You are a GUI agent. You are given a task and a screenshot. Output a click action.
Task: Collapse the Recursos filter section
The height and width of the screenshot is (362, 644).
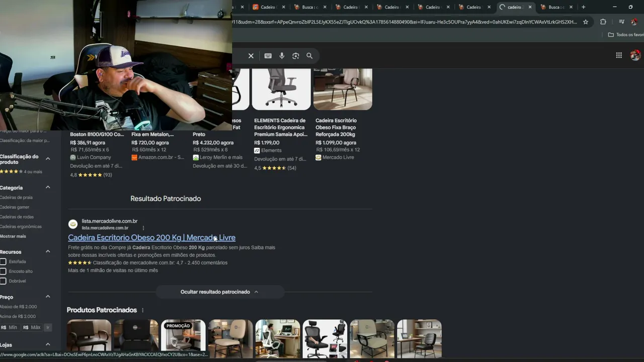(48, 251)
